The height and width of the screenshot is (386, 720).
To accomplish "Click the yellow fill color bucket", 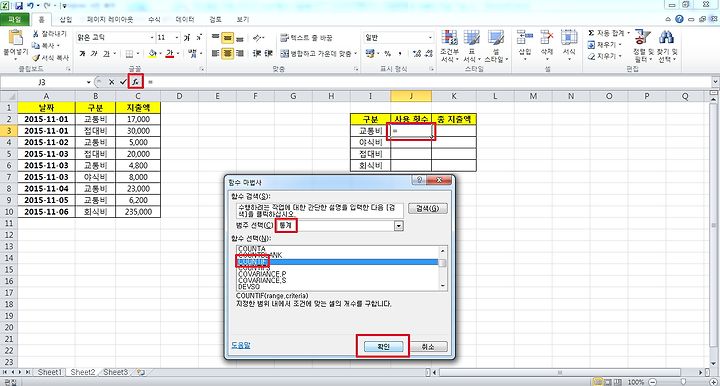I will pos(153,54).
